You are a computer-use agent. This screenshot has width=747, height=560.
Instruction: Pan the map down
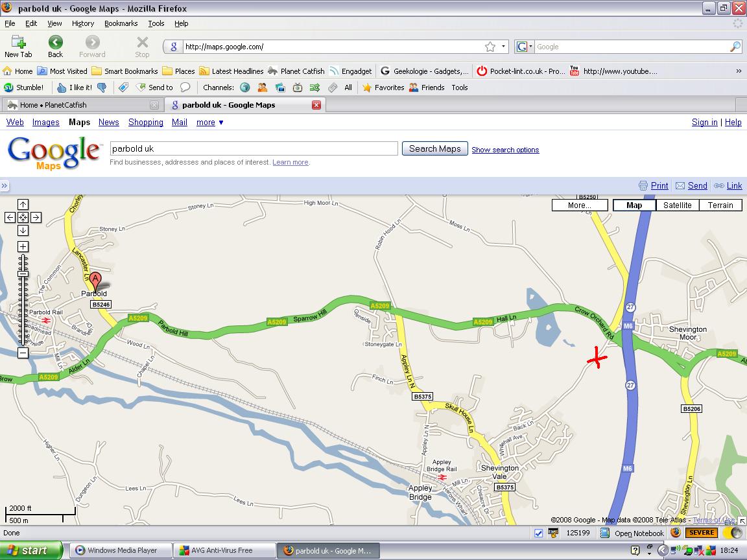click(x=23, y=231)
